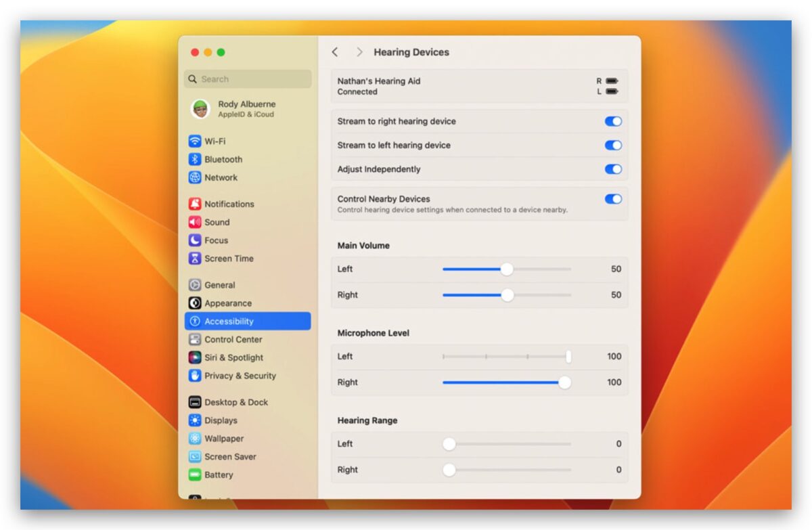Click the Hearing Range heading
Image resolution: width=812 pixels, height=530 pixels.
coord(367,420)
